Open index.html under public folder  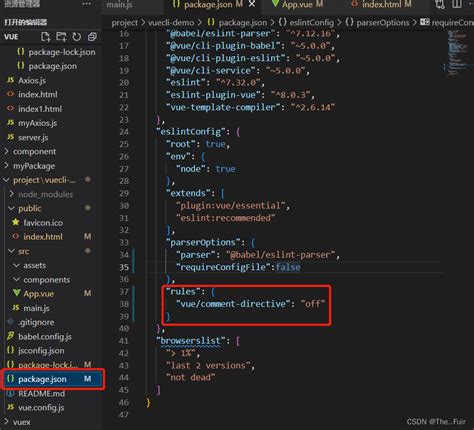43,237
